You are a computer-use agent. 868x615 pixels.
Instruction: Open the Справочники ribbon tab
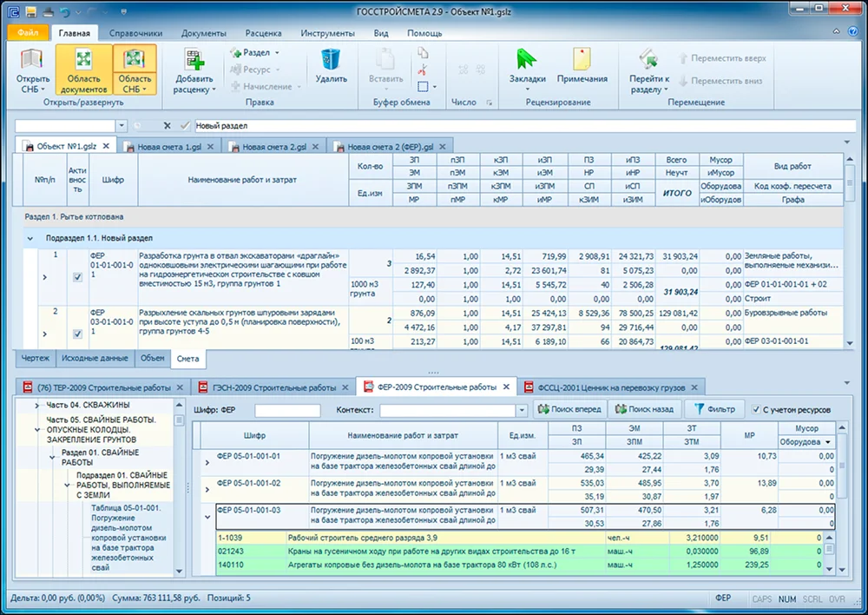pos(135,33)
